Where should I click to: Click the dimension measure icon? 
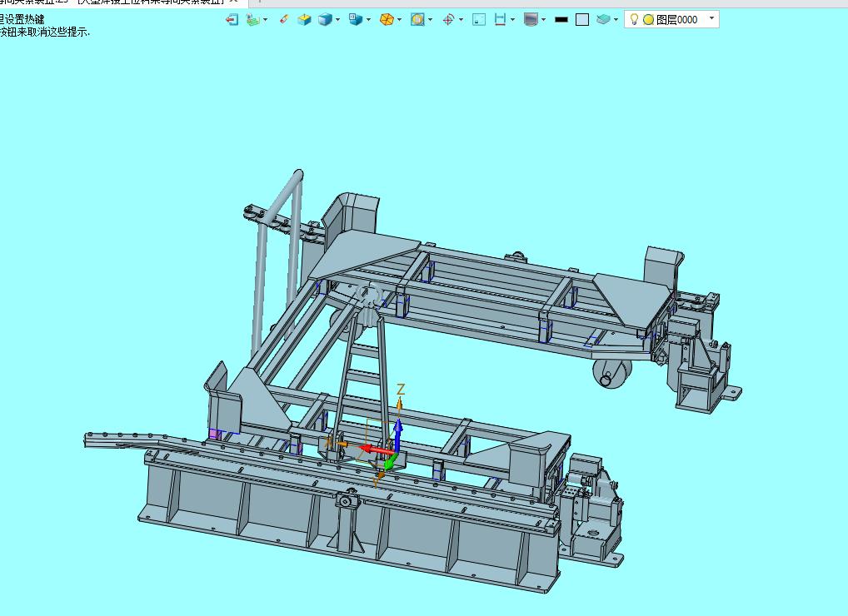pos(501,20)
